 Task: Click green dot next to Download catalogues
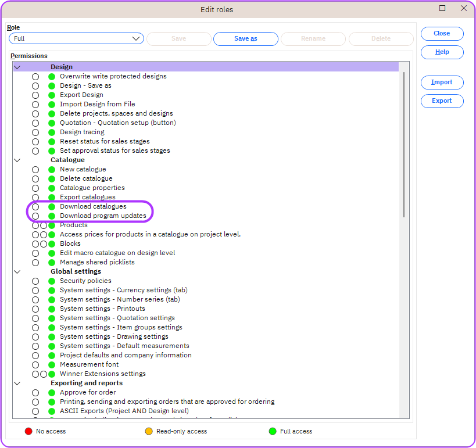52,206
